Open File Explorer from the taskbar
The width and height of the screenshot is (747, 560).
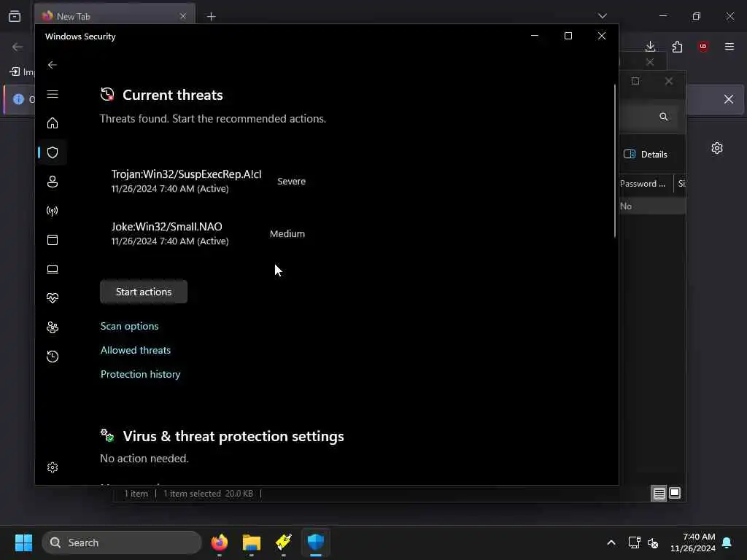pos(252,542)
